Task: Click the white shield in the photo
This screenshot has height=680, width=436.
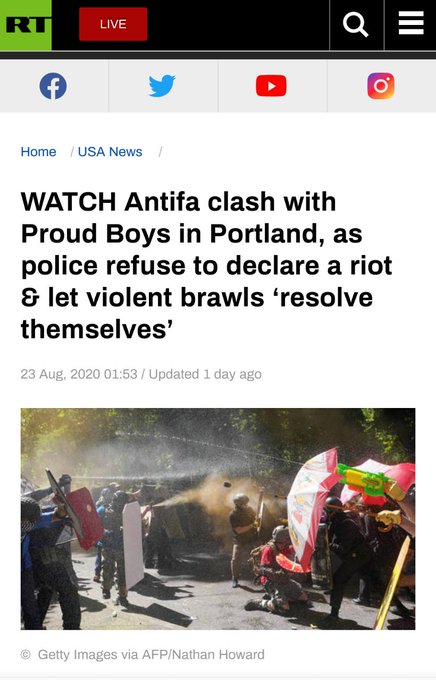Action: 133,545
